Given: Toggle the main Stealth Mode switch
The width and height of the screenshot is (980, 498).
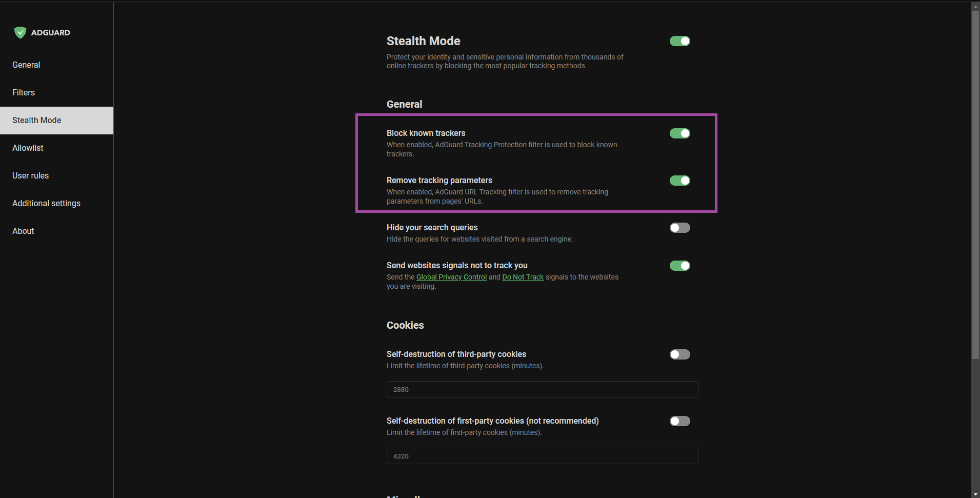Looking at the screenshot, I should coord(679,41).
